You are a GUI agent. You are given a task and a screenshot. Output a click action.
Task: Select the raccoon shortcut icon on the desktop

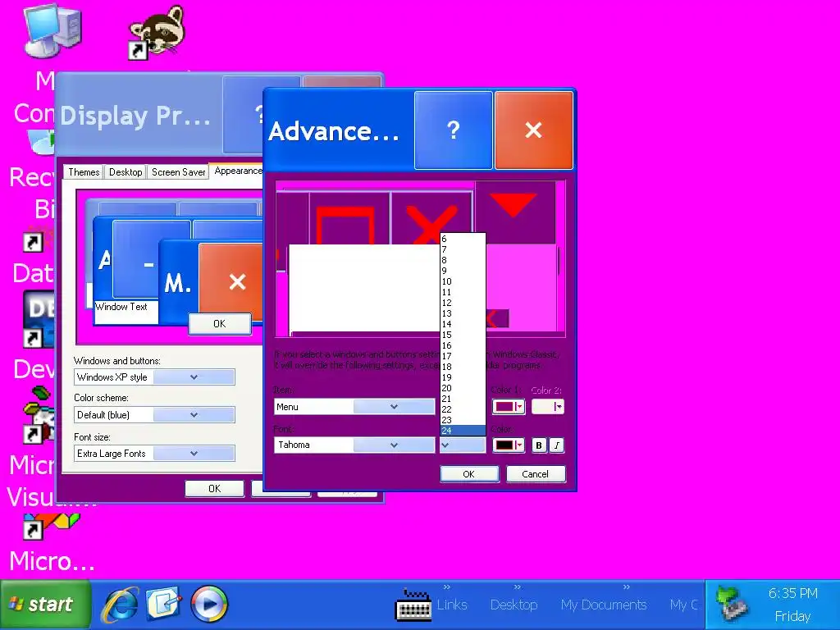coord(157,32)
